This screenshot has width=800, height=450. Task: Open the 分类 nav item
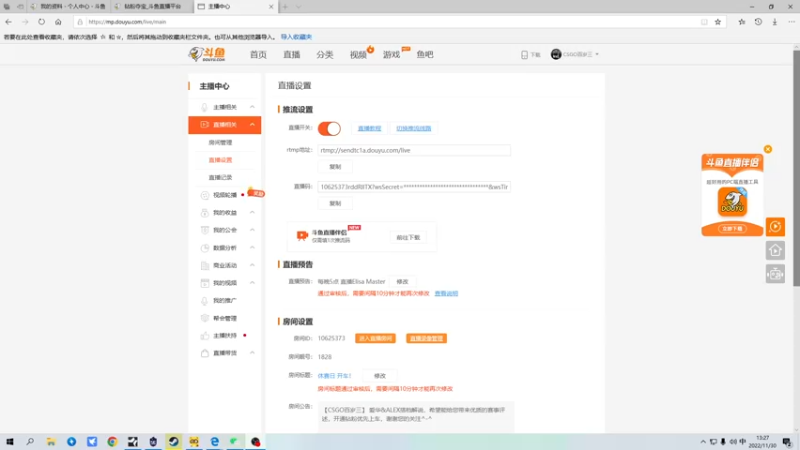coord(325,55)
